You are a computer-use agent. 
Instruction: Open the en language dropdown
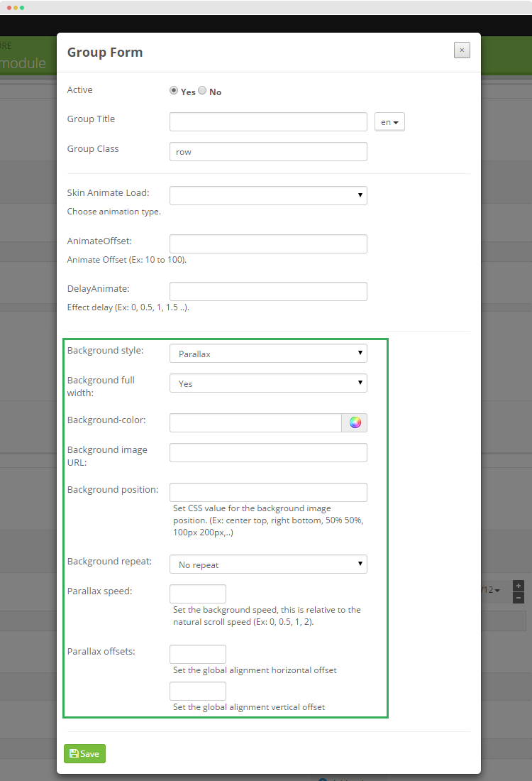389,121
